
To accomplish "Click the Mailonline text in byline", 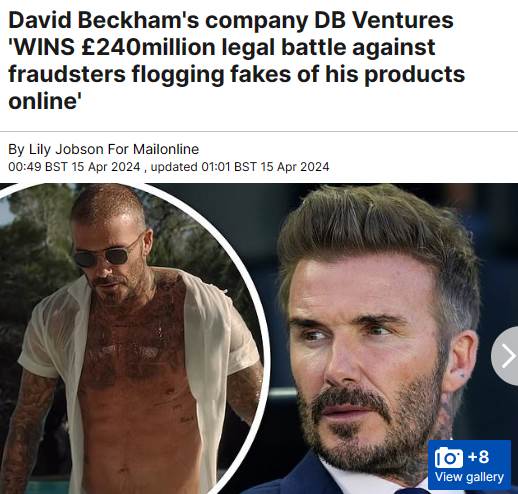I will click(x=166, y=149).
